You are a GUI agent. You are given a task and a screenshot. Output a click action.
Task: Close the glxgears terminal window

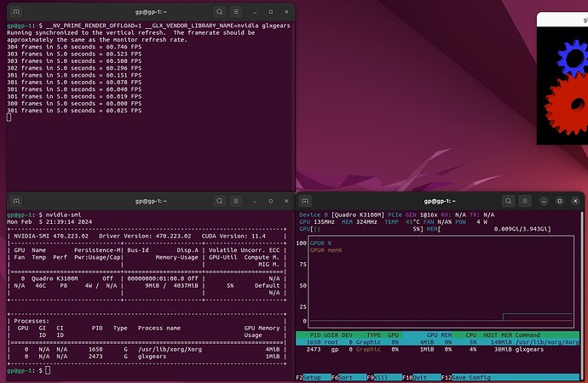pyautogui.click(x=286, y=12)
